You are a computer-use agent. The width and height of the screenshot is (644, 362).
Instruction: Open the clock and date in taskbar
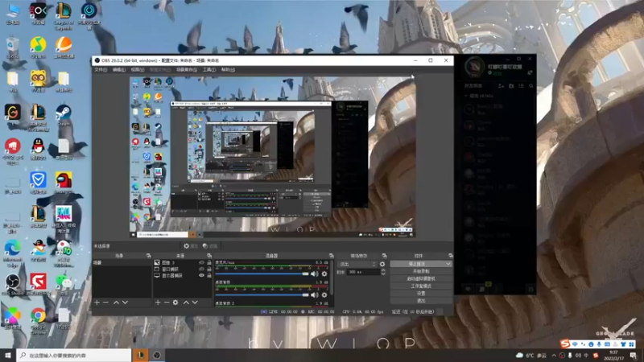tap(613, 356)
